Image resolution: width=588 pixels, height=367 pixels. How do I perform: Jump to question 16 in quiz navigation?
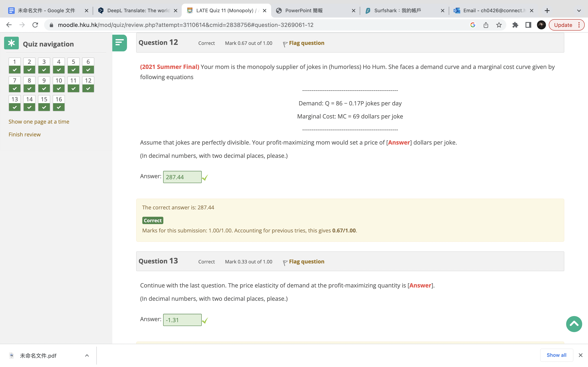[59, 103]
